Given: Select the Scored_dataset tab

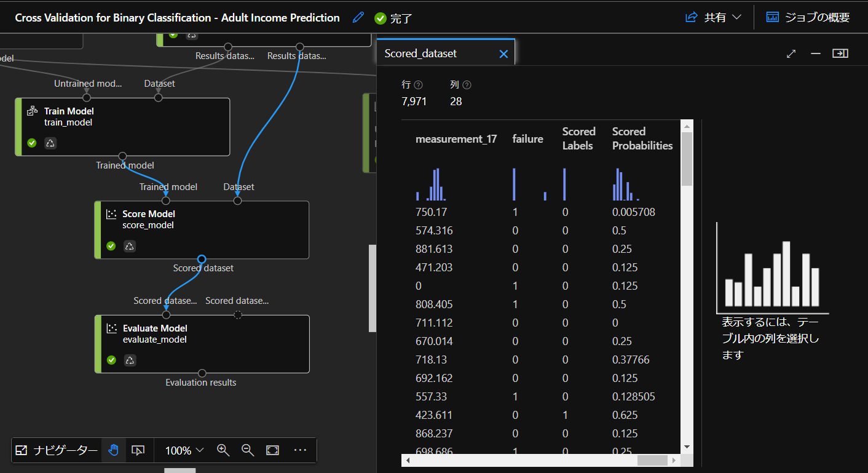Looking at the screenshot, I should pyautogui.click(x=421, y=53).
